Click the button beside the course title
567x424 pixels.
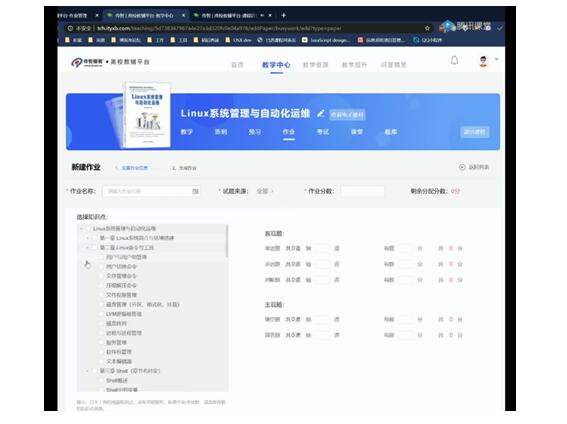pyautogui.click(x=347, y=115)
